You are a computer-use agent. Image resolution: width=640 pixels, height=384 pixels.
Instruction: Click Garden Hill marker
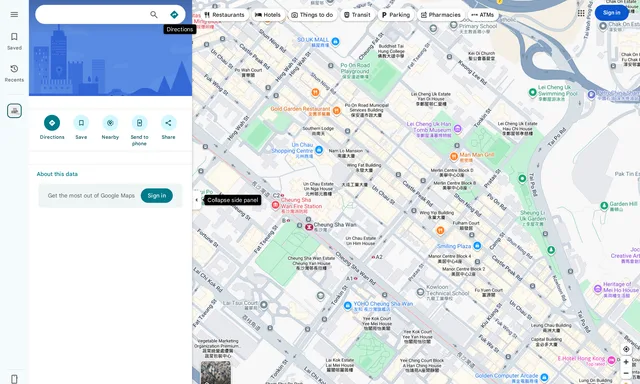pos(604,206)
